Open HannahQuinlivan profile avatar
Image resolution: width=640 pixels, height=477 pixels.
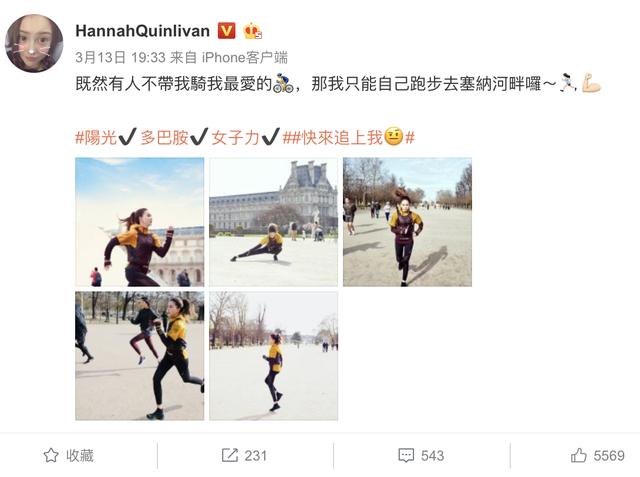[34, 43]
